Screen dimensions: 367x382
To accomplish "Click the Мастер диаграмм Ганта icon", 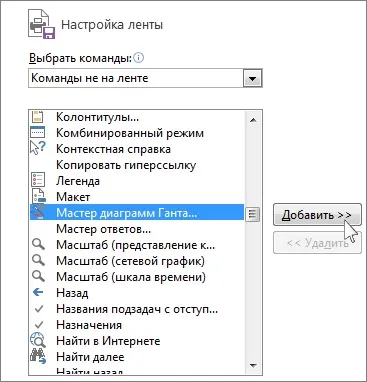I will tap(38, 212).
